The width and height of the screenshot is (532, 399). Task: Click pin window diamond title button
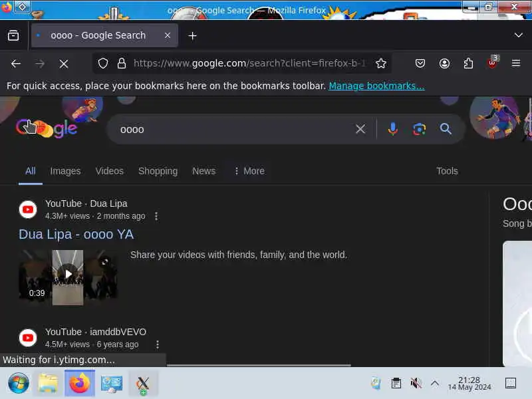22,7
